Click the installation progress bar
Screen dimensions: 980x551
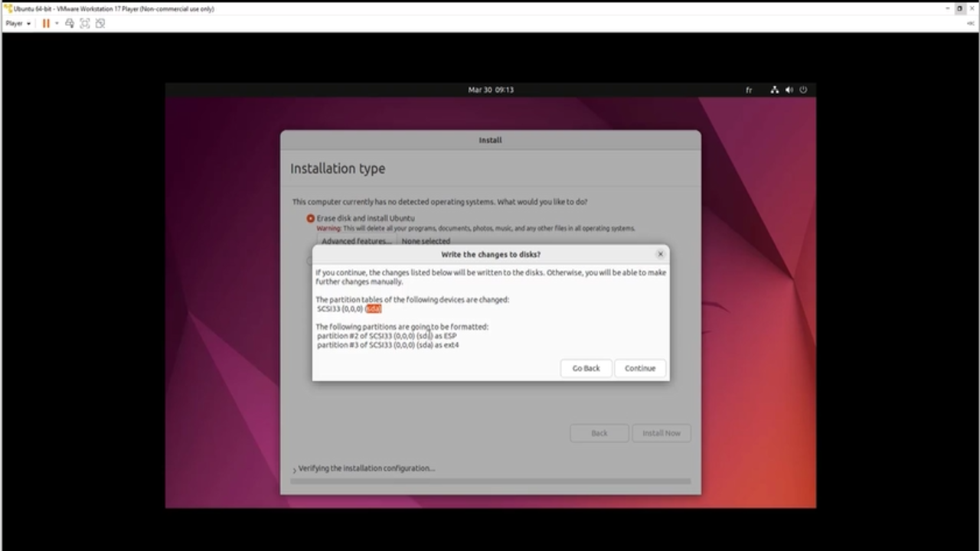[x=490, y=481]
